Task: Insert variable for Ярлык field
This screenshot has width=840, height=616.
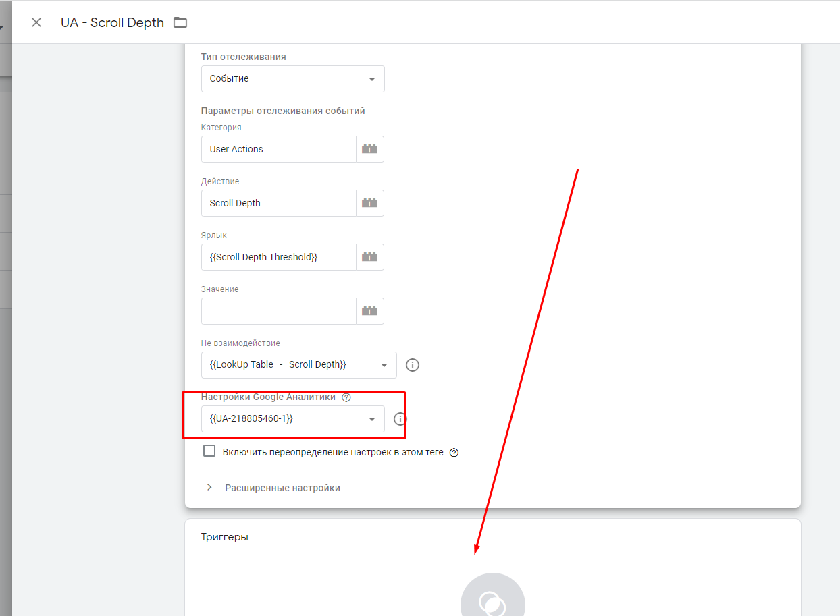Action: (x=369, y=257)
